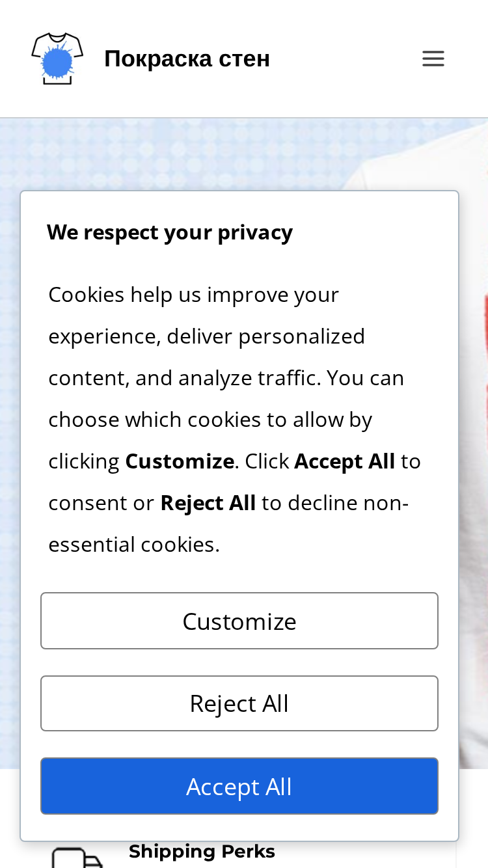Select the Customize cookie button
488x868 pixels.
pos(239,621)
